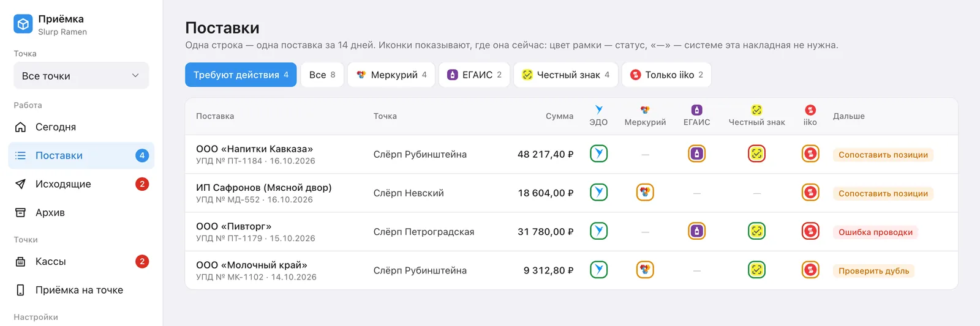Click the Поставка column header

pos(215,116)
